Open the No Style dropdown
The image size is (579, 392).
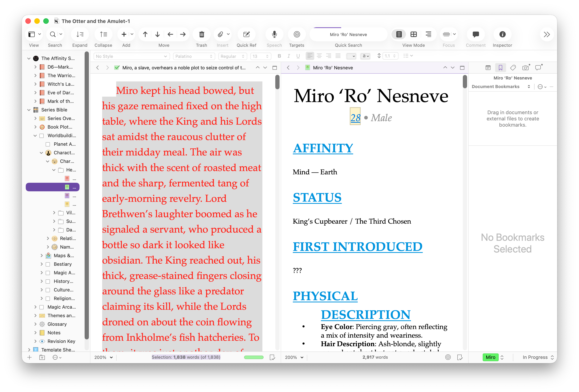click(x=132, y=56)
